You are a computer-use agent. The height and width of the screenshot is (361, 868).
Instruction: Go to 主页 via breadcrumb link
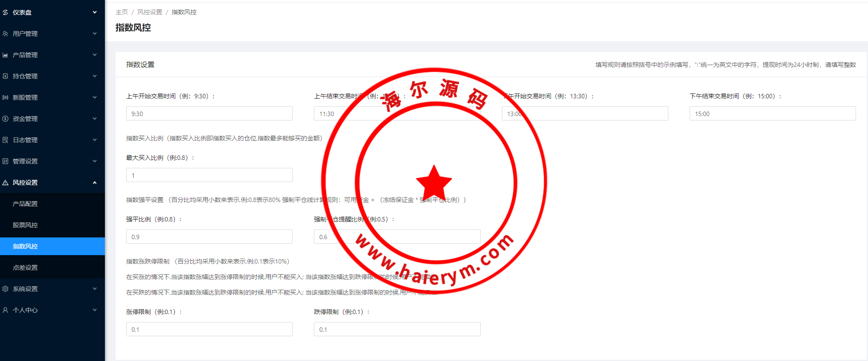(121, 12)
